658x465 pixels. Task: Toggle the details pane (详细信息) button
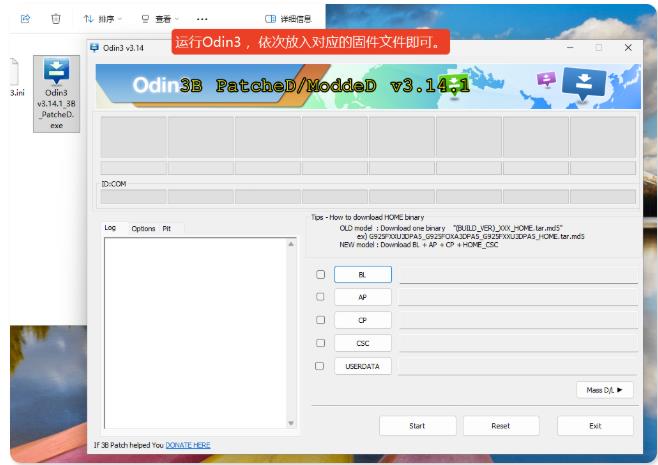pos(288,19)
